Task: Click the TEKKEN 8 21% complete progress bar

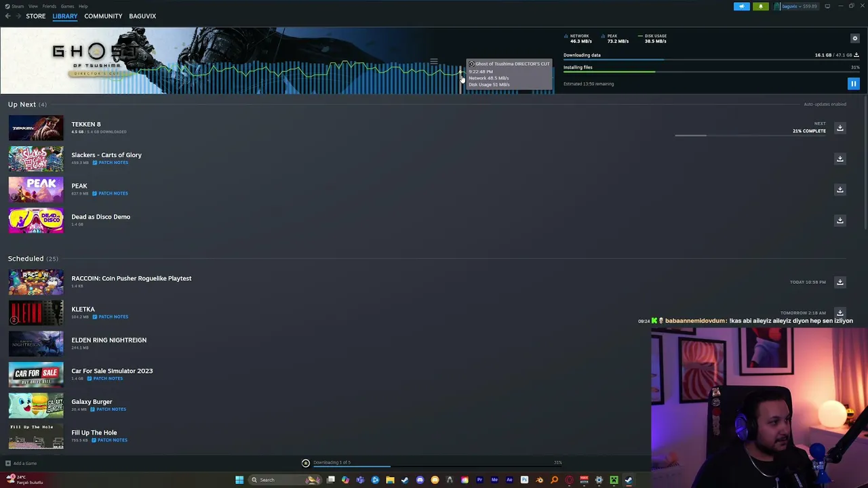Action: [750, 136]
